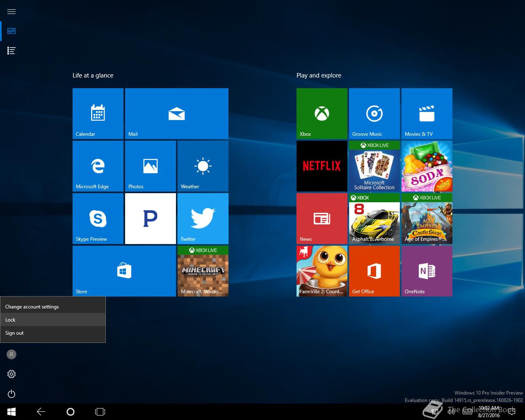The width and height of the screenshot is (525, 420).
Task: Show the All apps list
Action: coord(11,51)
